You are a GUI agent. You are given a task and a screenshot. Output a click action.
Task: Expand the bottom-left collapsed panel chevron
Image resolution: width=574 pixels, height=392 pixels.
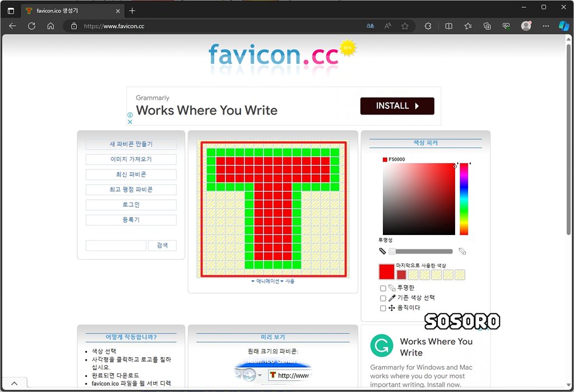tap(14, 384)
